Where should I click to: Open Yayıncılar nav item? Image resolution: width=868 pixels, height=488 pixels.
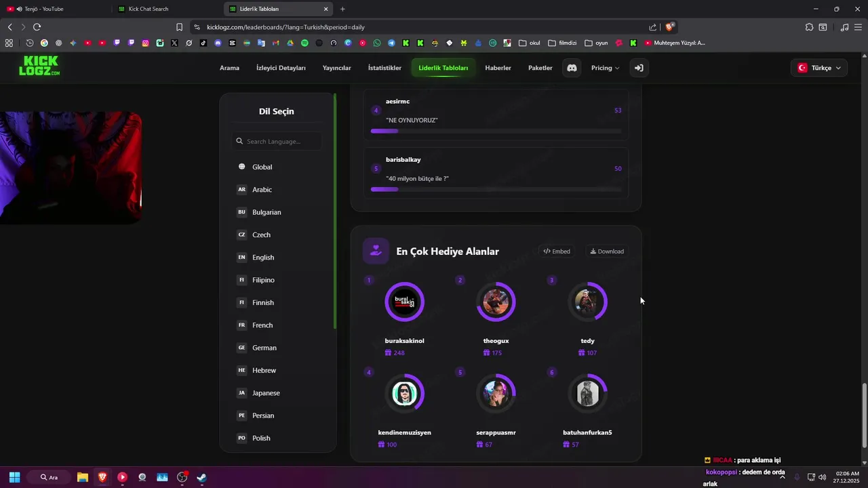(337, 68)
